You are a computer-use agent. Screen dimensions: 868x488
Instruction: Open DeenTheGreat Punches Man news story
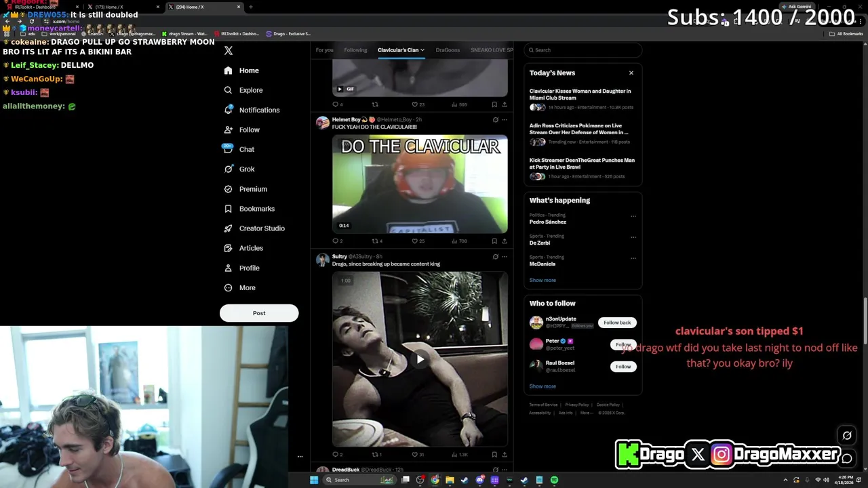(582, 168)
